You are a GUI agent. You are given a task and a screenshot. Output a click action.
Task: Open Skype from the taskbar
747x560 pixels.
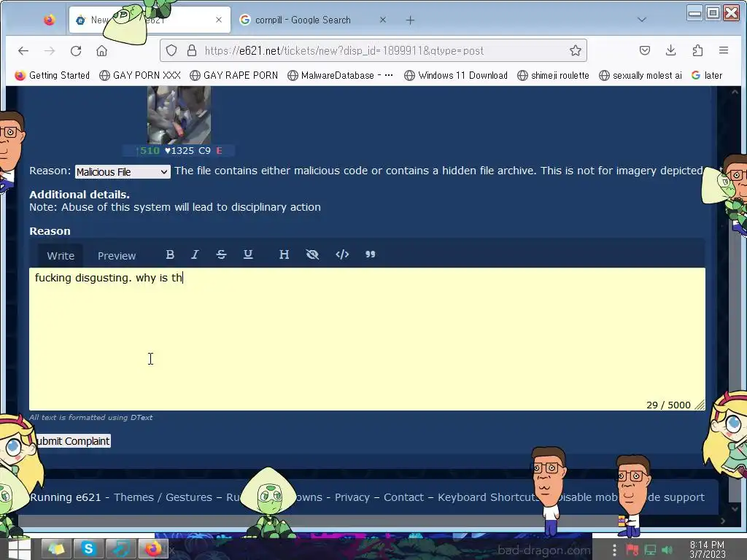point(88,548)
